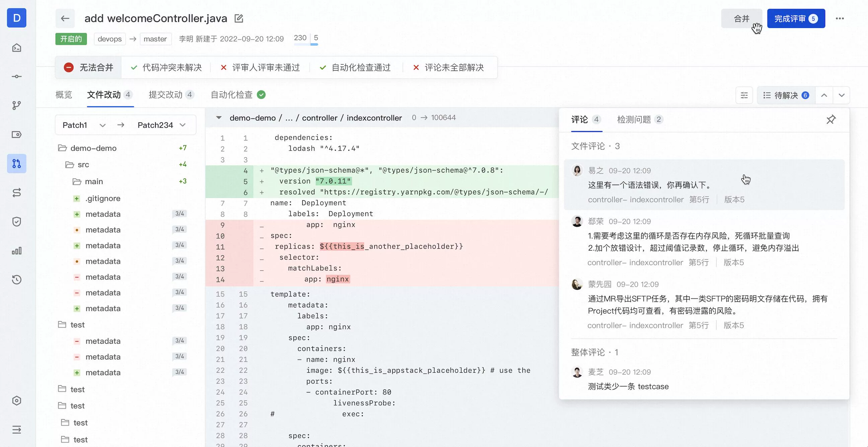Open the more options ellipsis menu
868x447 pixels.
pyautogui.click(x=839, y=18)
